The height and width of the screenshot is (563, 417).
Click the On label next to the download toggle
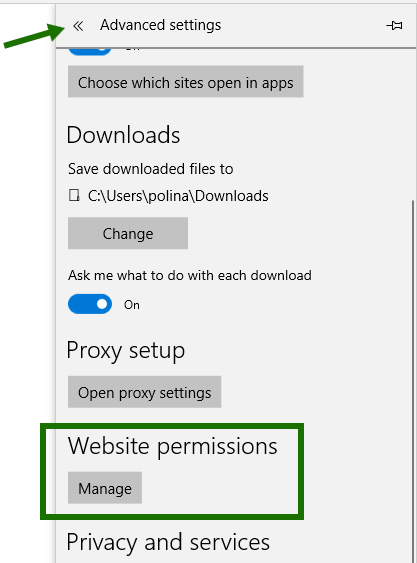coord(132,305)
